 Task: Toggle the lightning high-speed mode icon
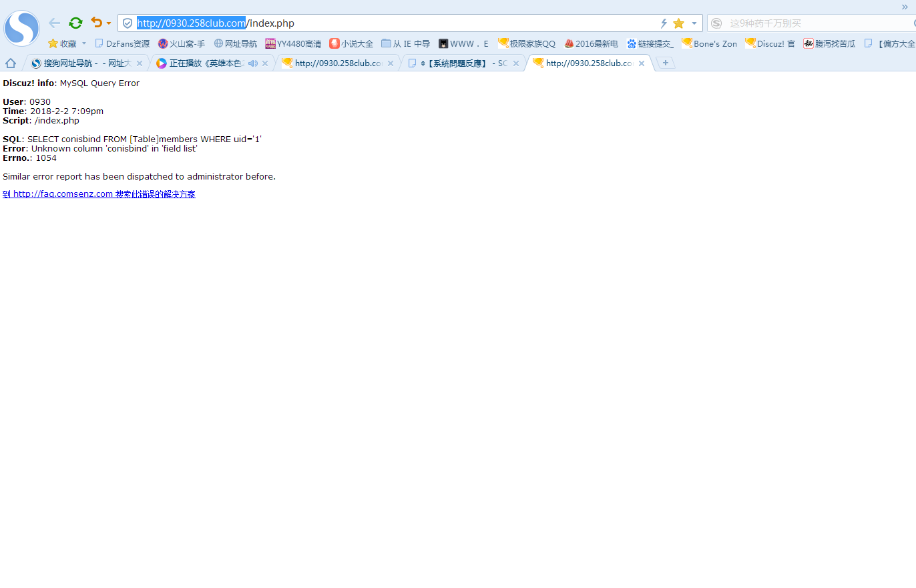pyautogui.click(x=664, y=23)
